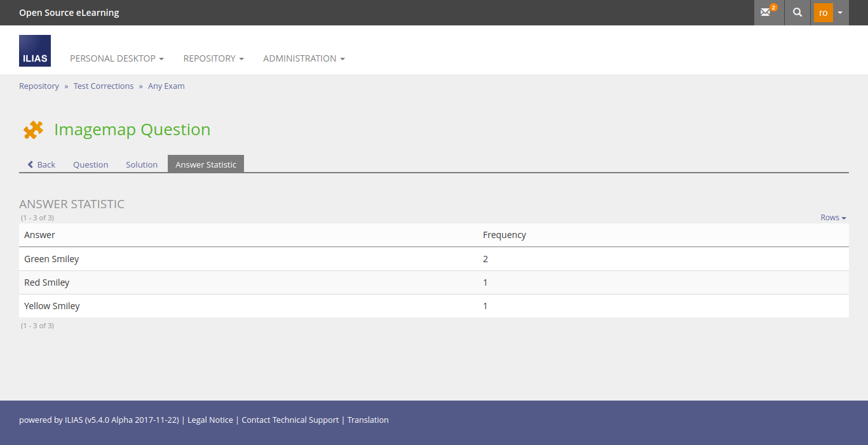Screen dimensions: 868x445
Task: Go Back using the tab bar
Action: pos(41,164)
